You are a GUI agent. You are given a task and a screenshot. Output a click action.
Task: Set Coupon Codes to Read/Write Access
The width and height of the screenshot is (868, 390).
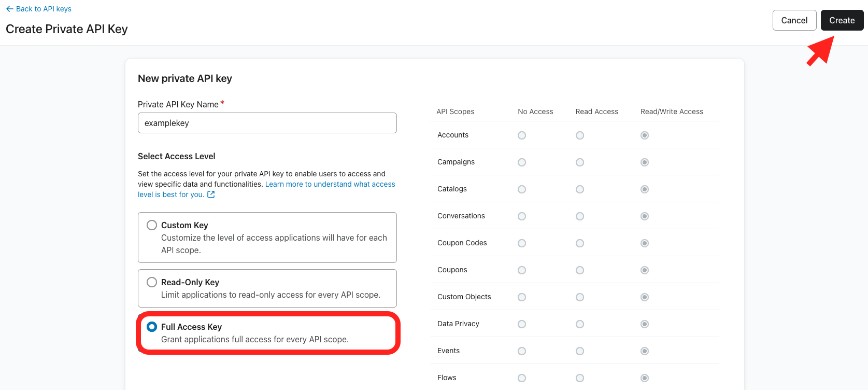(645, 243)
